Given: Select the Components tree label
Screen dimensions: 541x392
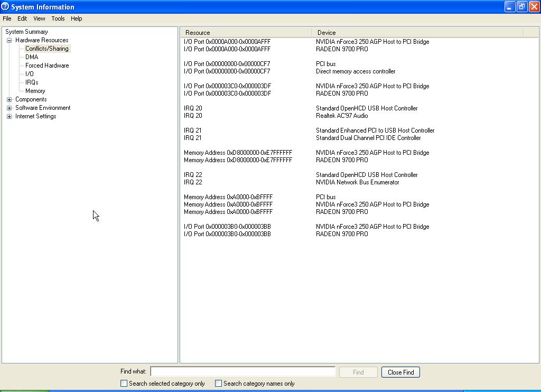Looking at the screenshot, I should [x=31, y=99].
